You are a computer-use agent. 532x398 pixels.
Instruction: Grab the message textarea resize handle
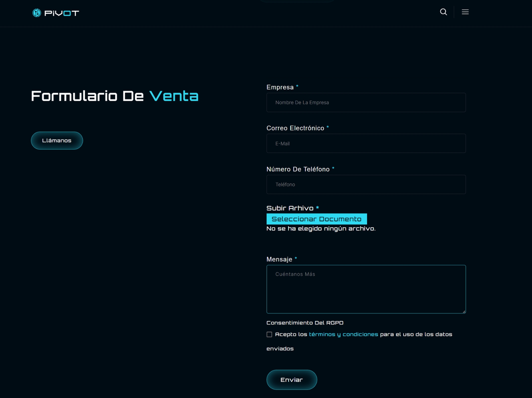click(x=464, y=312)
